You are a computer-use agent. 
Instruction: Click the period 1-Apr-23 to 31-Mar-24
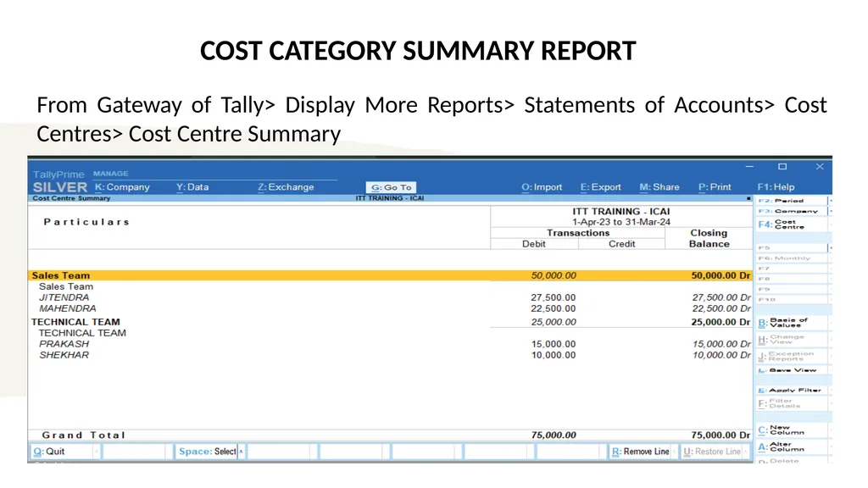pos(621,222)
